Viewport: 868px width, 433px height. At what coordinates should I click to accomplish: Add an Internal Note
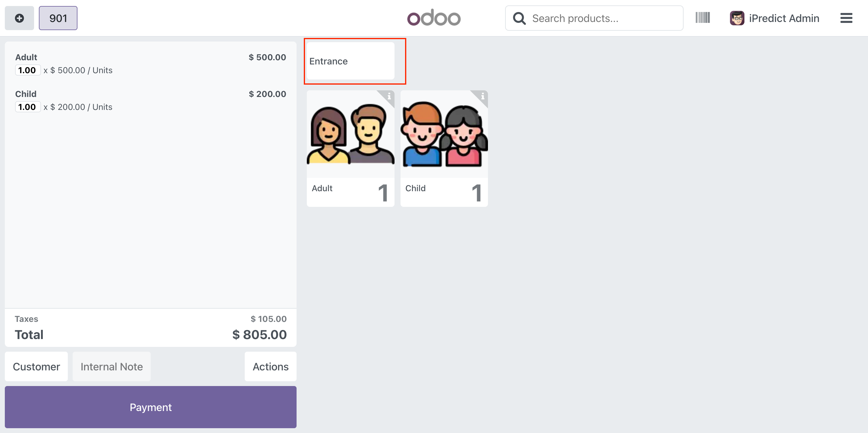tap(112, 366)
